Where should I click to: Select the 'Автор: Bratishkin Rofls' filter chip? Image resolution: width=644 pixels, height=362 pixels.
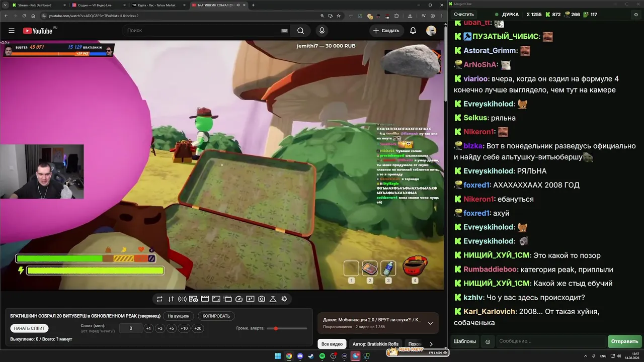(375, 344)
